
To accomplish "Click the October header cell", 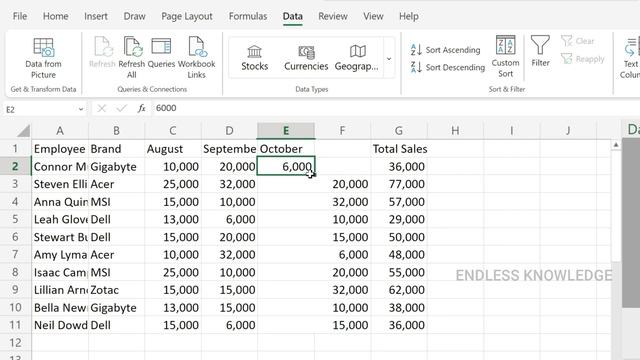I will [286, 149].
